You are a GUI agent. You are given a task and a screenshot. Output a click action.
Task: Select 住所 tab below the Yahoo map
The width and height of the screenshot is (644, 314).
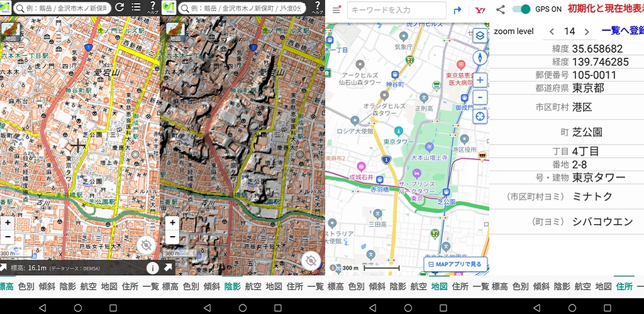coord(460,286)
